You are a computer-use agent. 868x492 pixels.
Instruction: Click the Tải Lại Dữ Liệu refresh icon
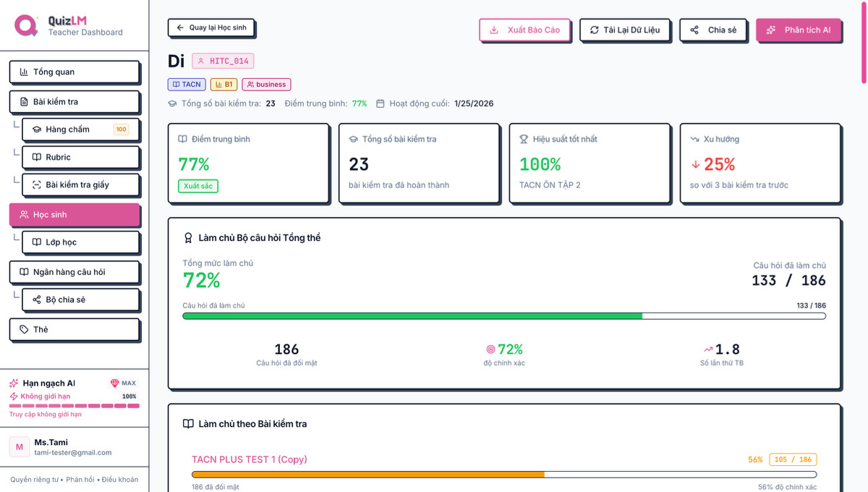(593, 30)
